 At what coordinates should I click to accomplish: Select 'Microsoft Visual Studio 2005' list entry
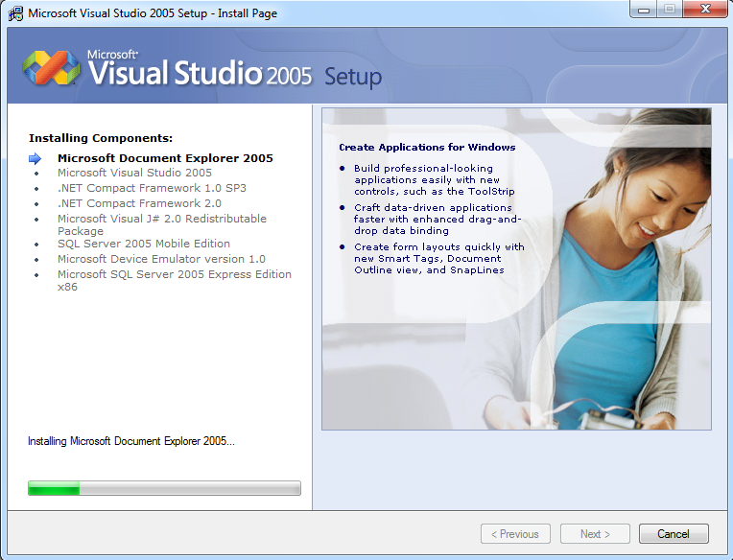pos(134,173)
